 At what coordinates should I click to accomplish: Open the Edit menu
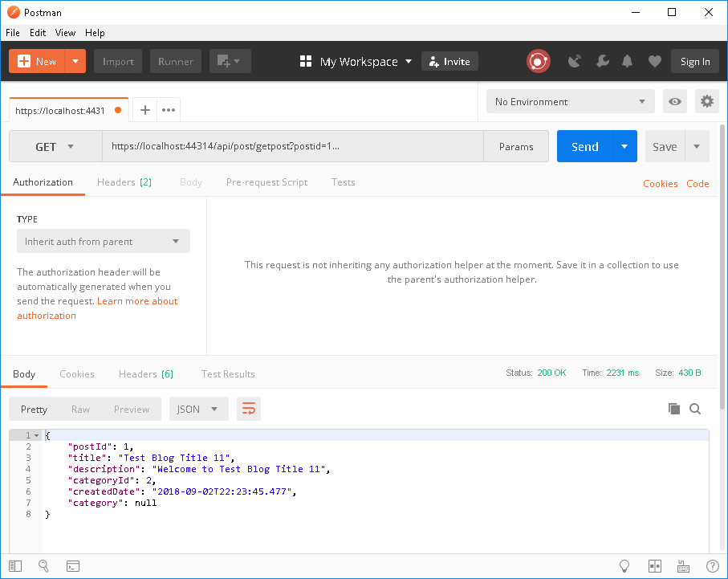click(x=38, y=33)
